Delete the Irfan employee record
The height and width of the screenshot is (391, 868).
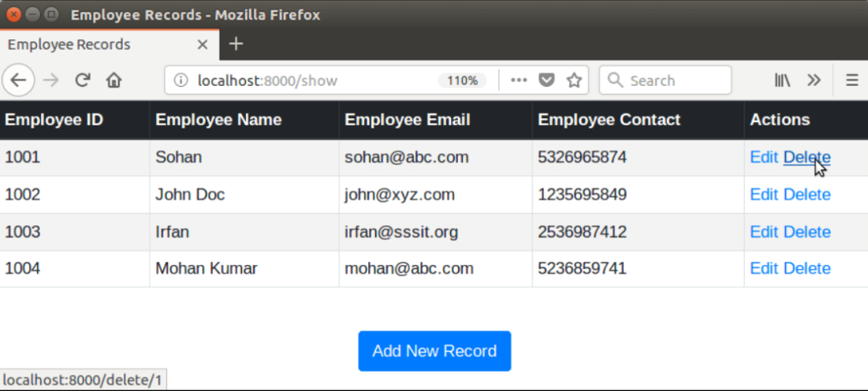click(807, 232)
